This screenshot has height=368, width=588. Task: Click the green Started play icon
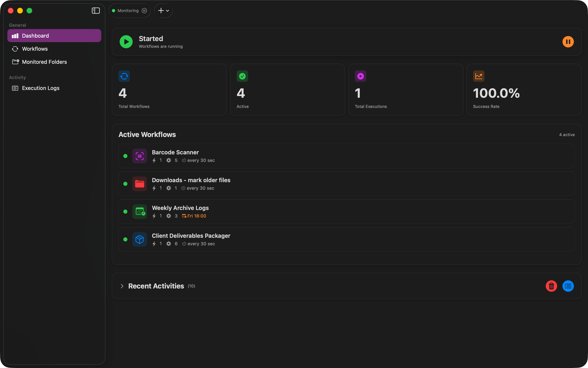tap(126, 42)
